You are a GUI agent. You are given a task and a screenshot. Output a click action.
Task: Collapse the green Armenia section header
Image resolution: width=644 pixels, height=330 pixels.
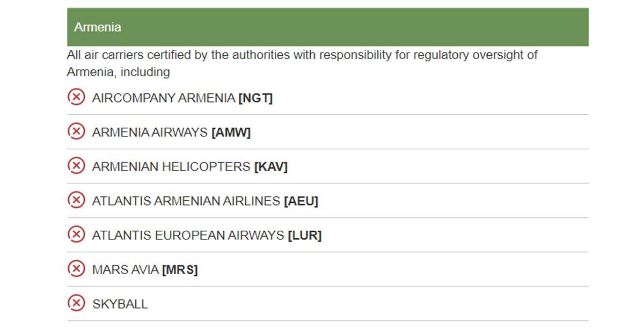pos(327,27)
